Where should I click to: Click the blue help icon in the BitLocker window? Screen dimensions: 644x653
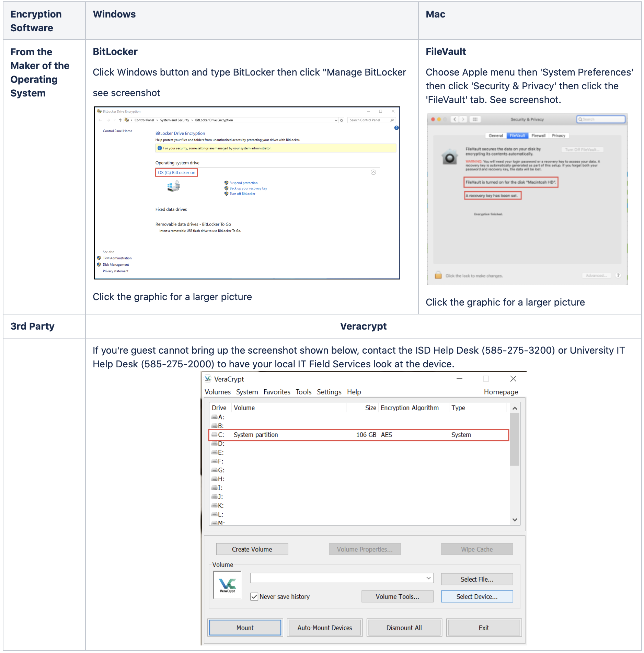pos(396,128)
